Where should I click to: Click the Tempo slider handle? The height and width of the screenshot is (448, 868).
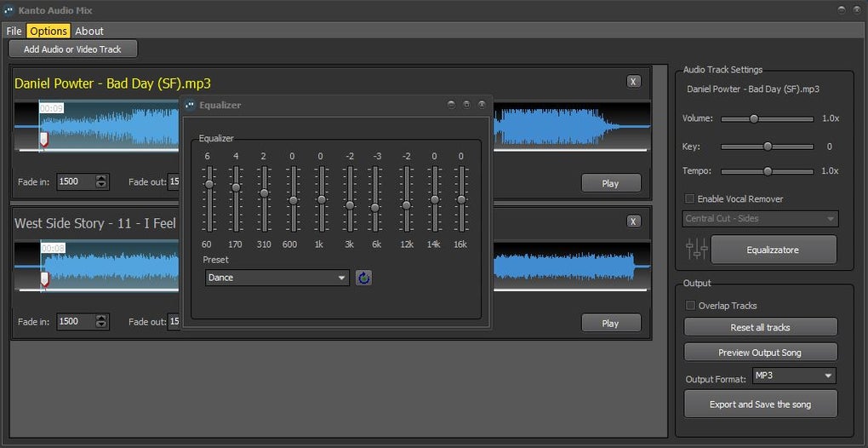tap(768, 171)
